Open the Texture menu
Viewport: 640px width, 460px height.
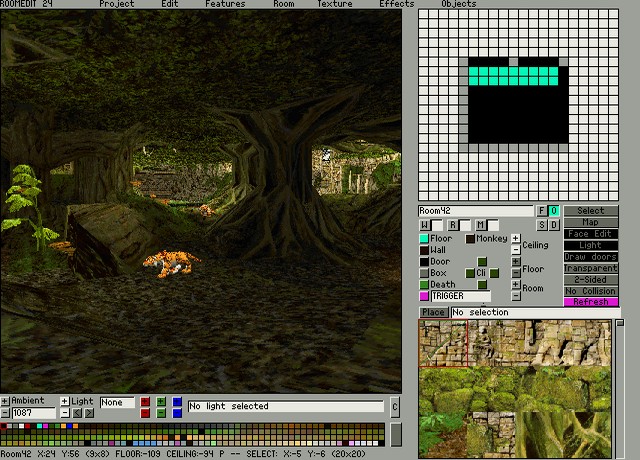(335, 4)
